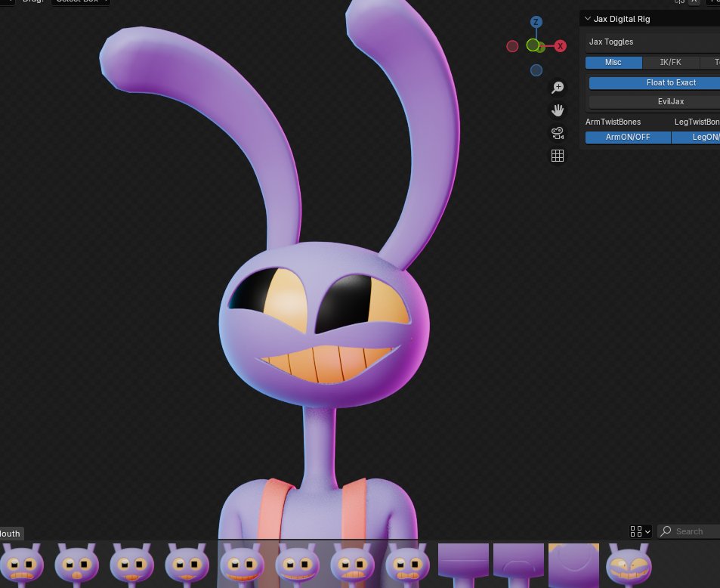Select the fifth wide-smile mouth thumbnail
The image size is (720, 588).
(x=242, y=565)
